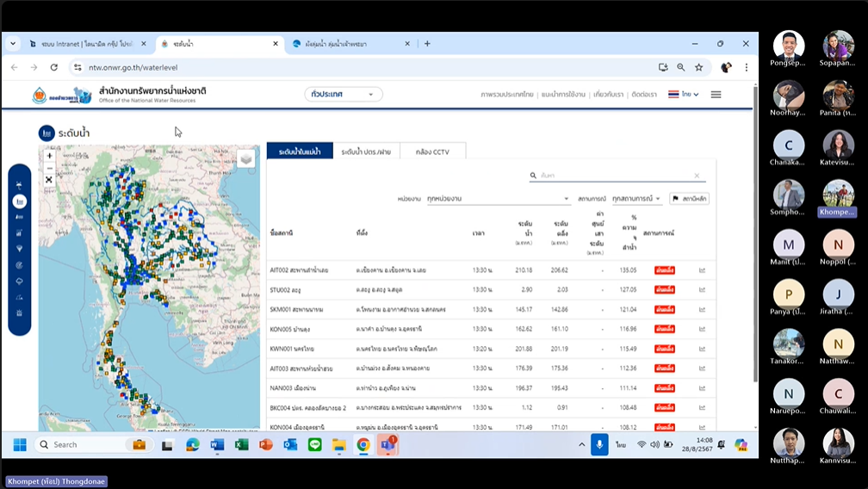Sort by the station name column header
This screenshot has height=489, width=868.
tap(282, 233)
